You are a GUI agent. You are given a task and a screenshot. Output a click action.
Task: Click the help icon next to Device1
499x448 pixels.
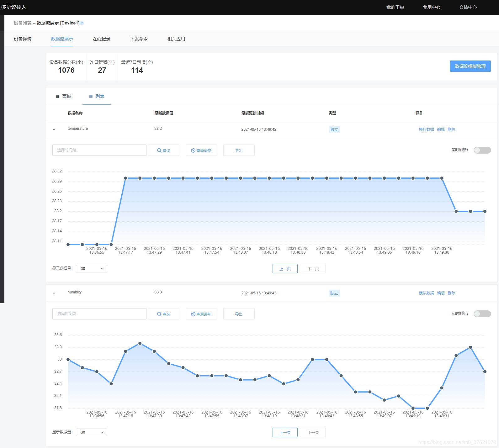(82, 23)
